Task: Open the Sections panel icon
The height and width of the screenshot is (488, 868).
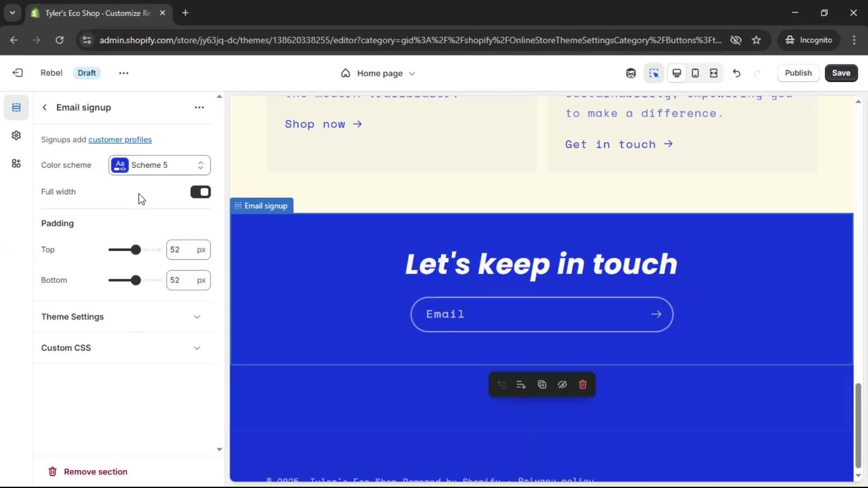Action: tap(16, 108)
